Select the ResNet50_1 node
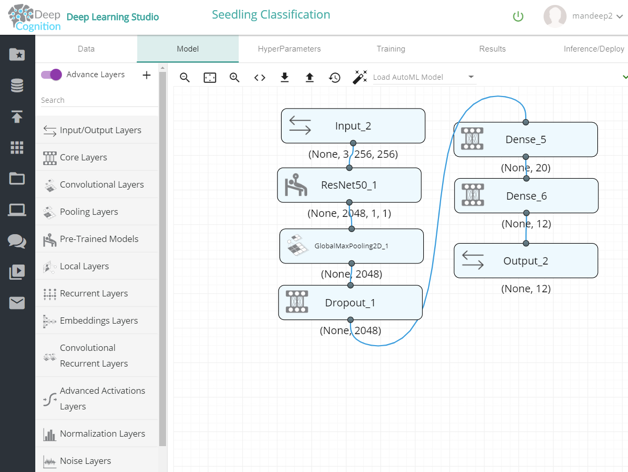This screenshot has height=472, width=628. (349, 185)
